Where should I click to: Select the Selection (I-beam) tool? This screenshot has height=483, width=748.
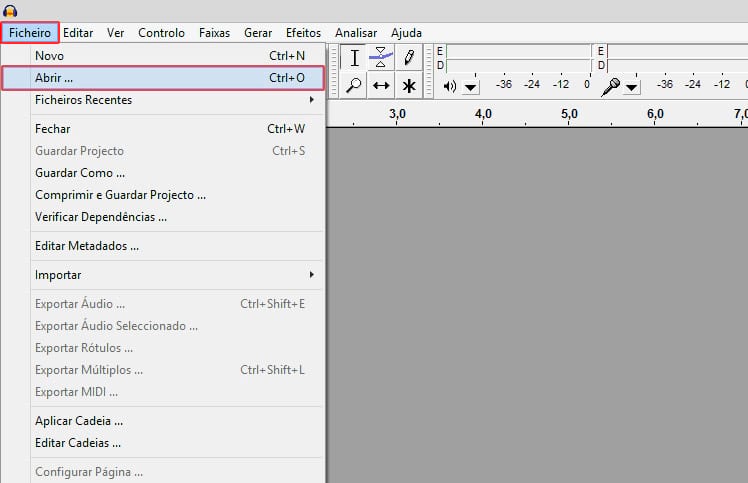point(354,58)
